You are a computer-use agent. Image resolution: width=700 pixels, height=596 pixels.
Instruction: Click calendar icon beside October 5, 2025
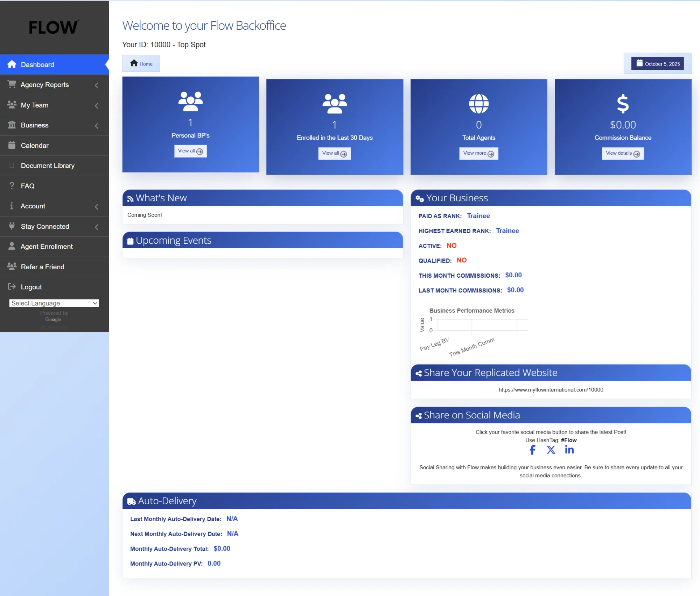639,63
